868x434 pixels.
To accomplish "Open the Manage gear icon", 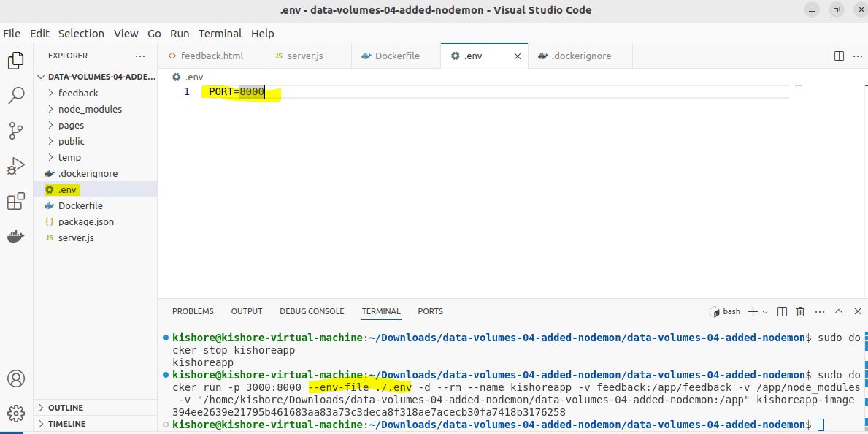I will [x=15, y=413].
